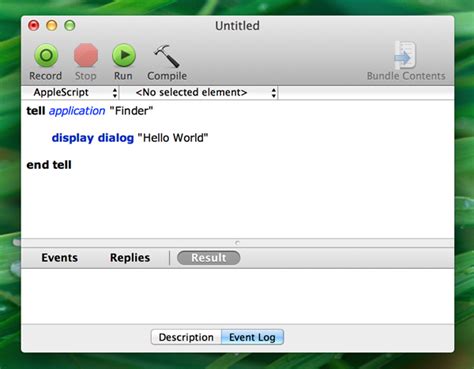Click the red Stop octagon icon
This screenshot has width=474, height=369.
click(x=86, y=55)
